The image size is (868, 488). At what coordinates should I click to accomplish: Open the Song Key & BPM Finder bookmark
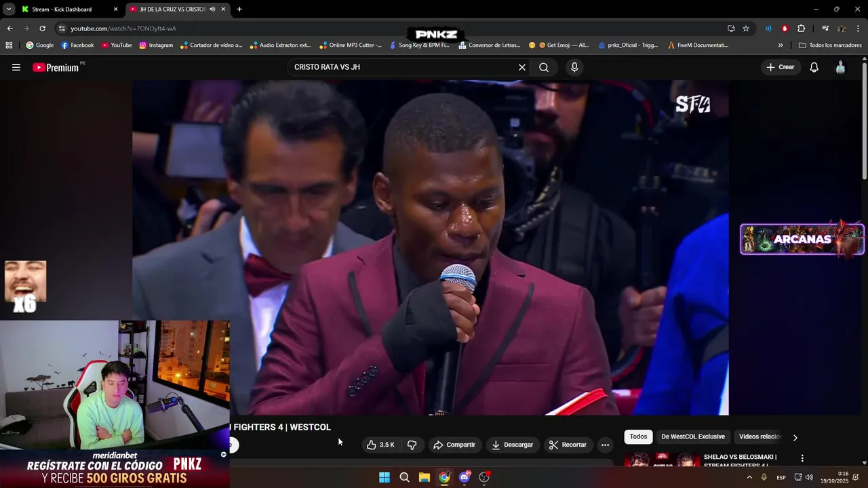[x=419, y=45]
